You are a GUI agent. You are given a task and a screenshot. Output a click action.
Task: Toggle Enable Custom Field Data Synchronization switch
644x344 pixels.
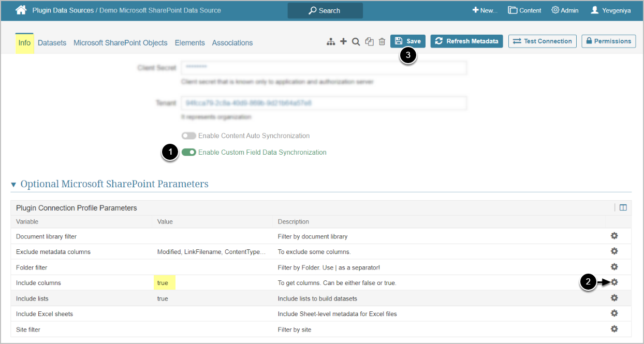click(189, 152)
